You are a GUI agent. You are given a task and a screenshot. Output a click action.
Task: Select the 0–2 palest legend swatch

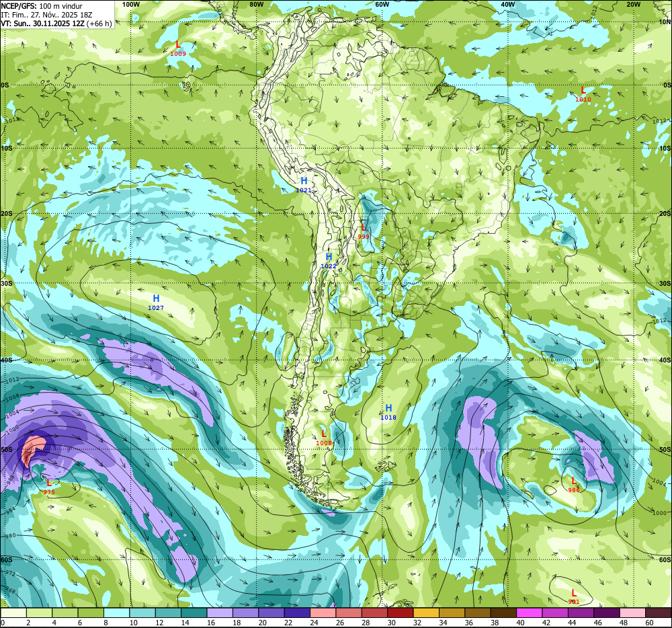pos(13,613)
